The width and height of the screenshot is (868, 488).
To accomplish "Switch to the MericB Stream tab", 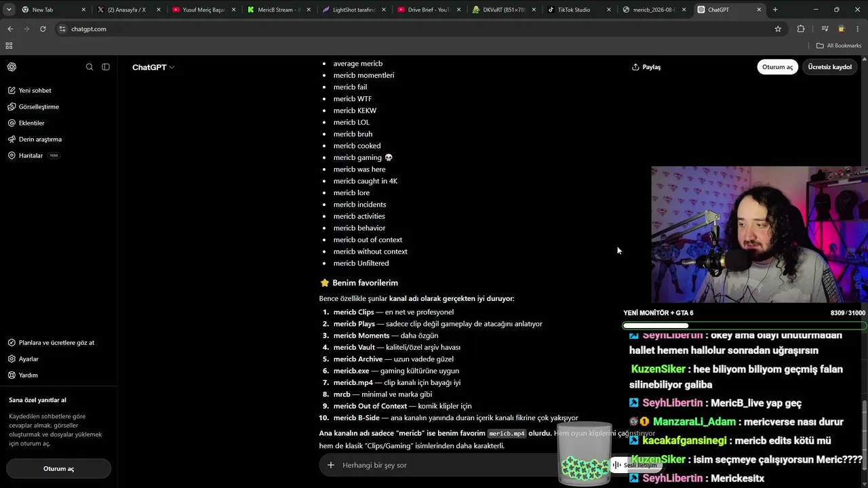I will [x=277, y=9].
